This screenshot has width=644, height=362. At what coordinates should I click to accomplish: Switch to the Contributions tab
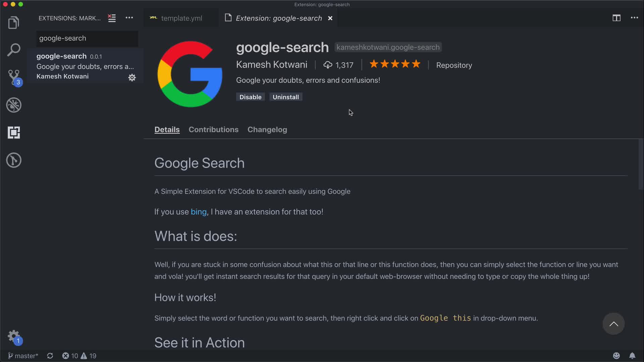213,130
